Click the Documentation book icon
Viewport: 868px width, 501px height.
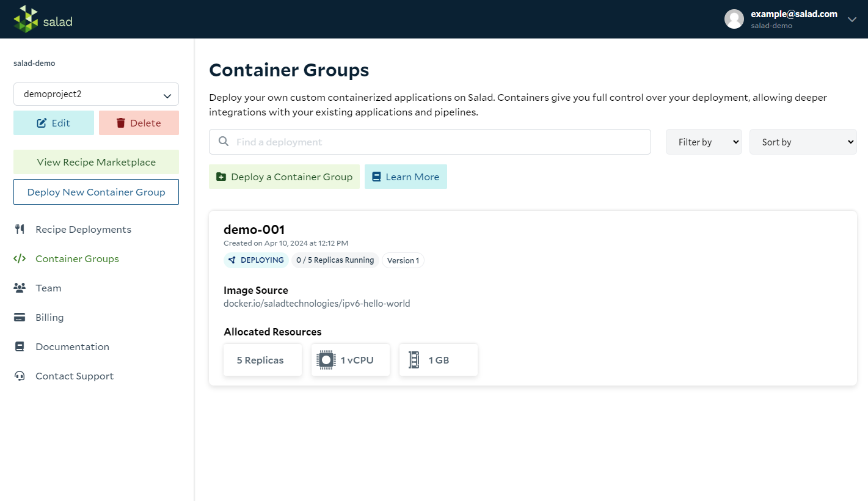(x=20, y=346)
